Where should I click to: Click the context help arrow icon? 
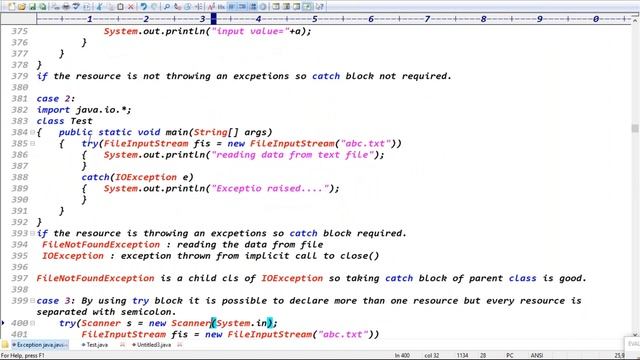(320, 7)
